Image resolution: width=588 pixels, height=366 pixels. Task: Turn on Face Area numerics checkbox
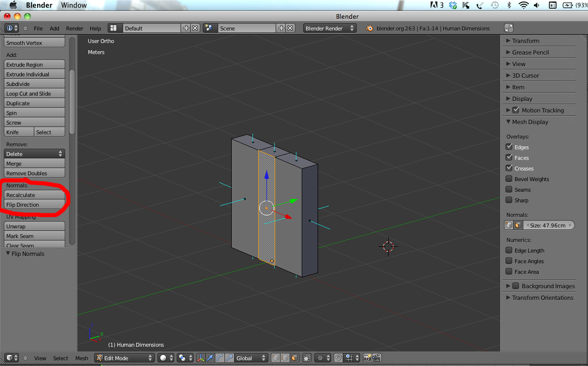[509, 271]
